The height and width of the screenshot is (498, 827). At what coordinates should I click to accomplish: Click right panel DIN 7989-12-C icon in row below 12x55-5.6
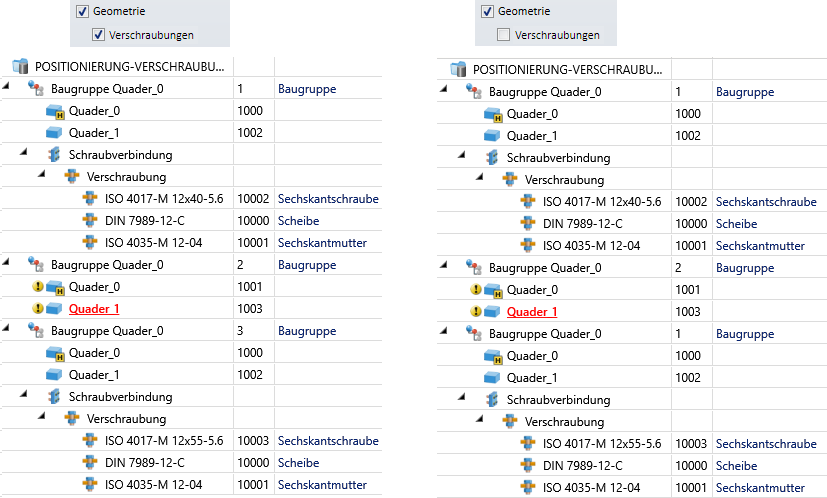click(529, 466)
